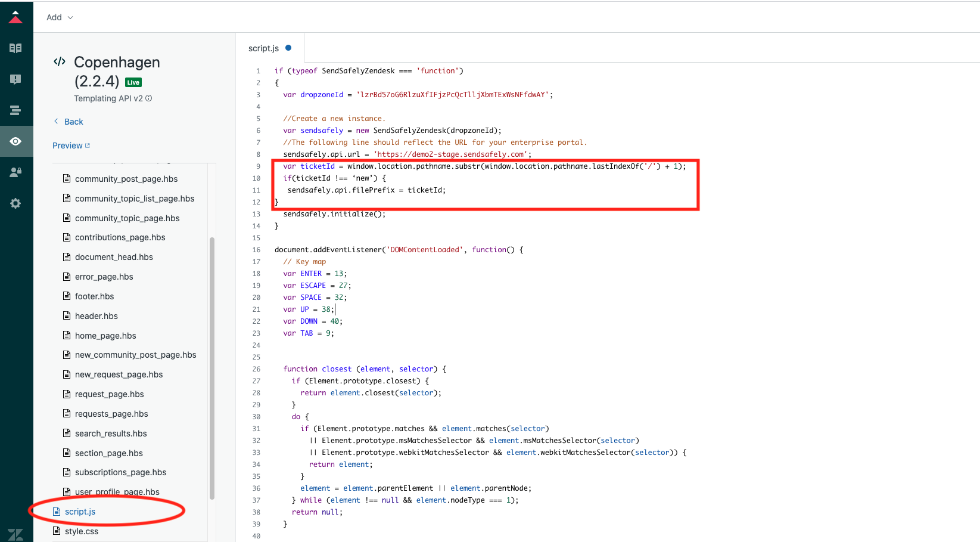Click the file icon beside footer.hbs
The width and height of the screenshot is (980, 542).
point(67,296)
